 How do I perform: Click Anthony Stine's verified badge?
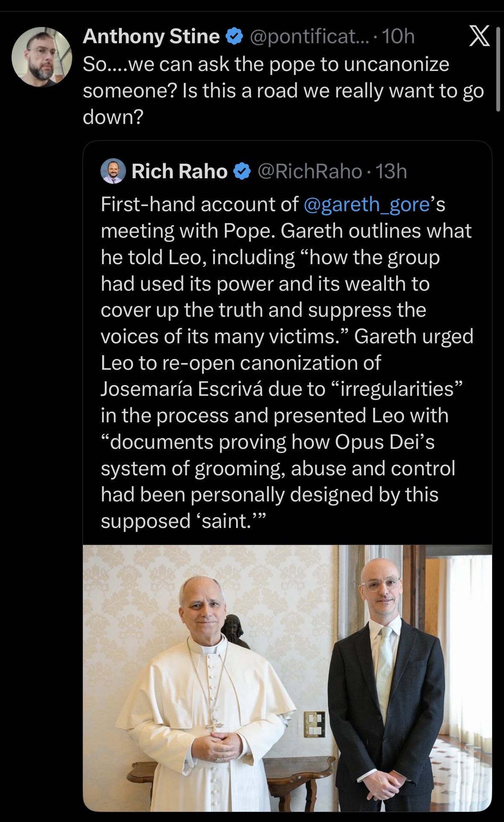click(x=234, y=37)
